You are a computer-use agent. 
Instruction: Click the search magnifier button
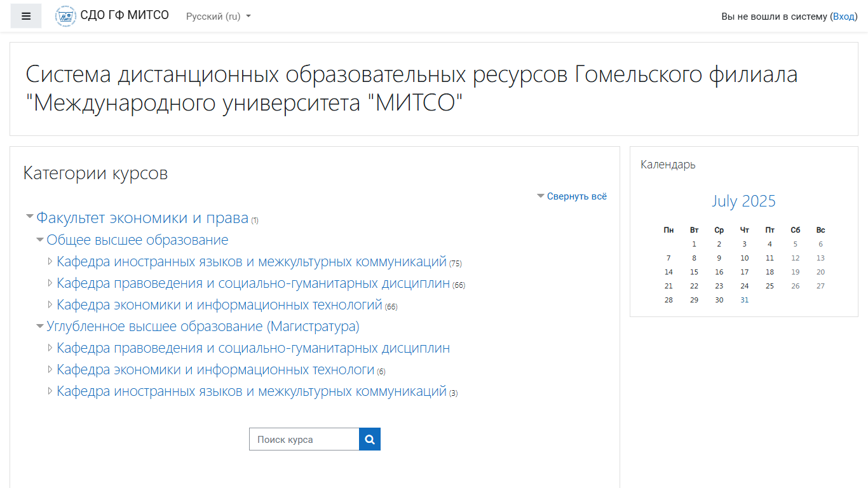tap(370, 439)
